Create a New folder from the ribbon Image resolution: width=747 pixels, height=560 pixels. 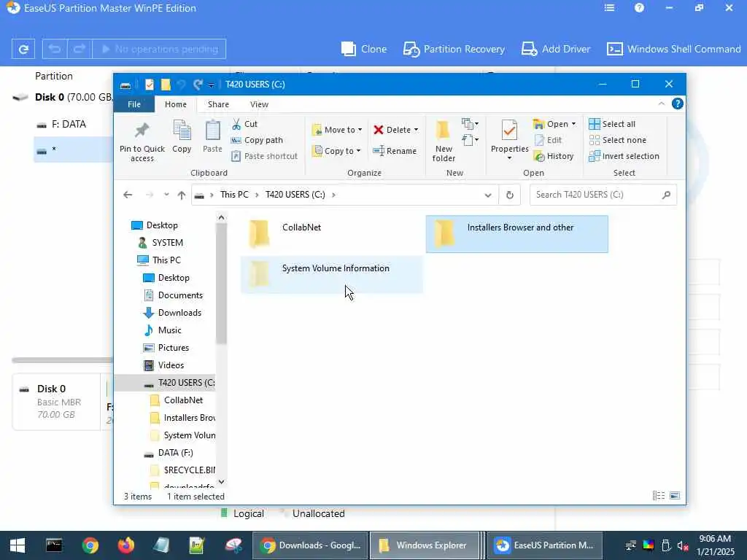444,141
